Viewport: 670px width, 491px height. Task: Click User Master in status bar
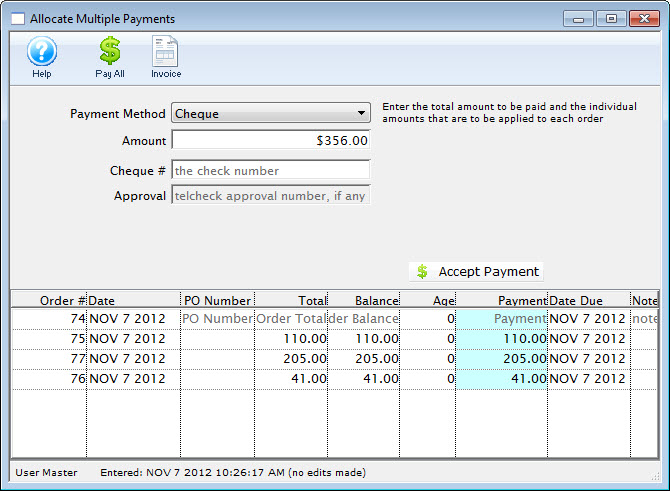tap(46, 473)
